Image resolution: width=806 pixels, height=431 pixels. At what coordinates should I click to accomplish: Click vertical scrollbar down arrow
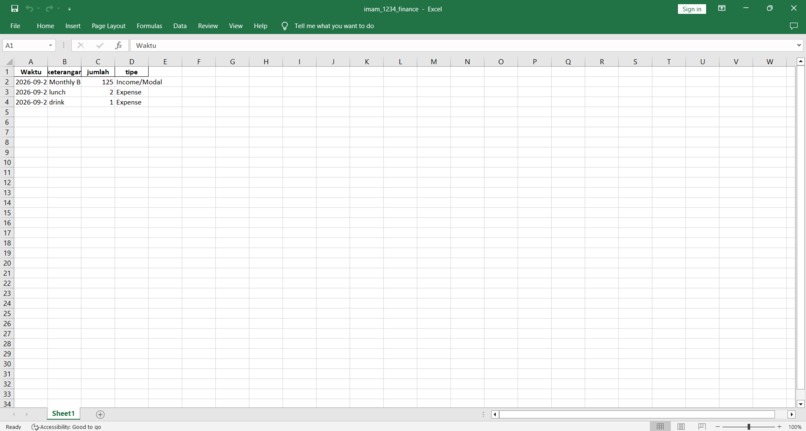point(800,404)
